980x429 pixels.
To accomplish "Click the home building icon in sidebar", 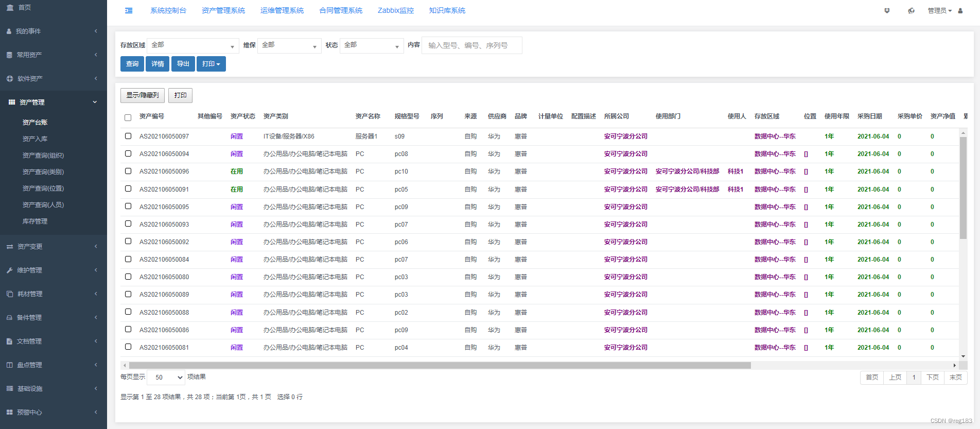I will 10,7.
